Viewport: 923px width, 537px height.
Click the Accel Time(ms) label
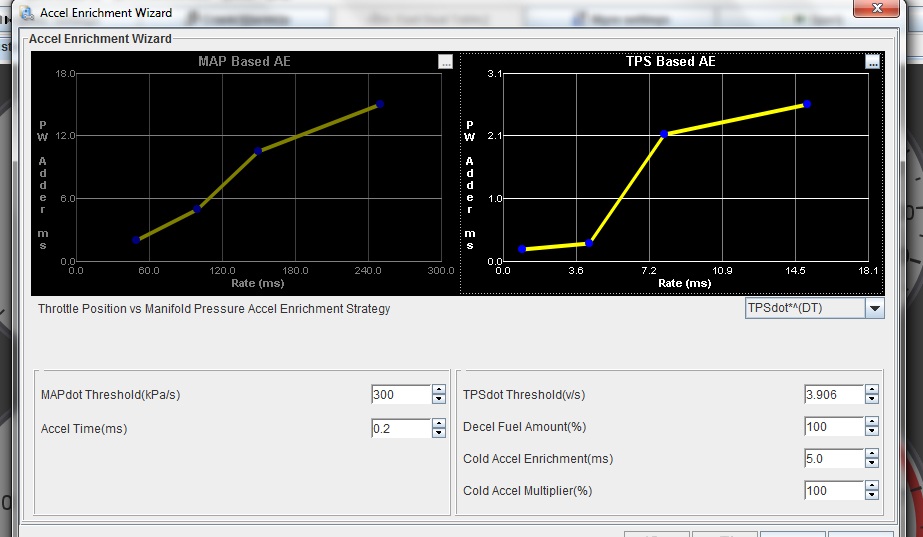[84, 429]
